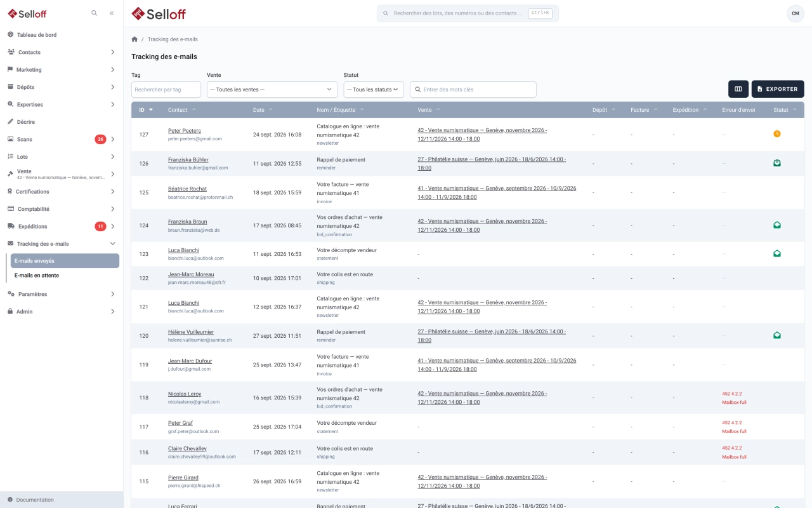Open Décrire in the sidebar
This screenshot has height=508, width=812.
tap(62, 122)
